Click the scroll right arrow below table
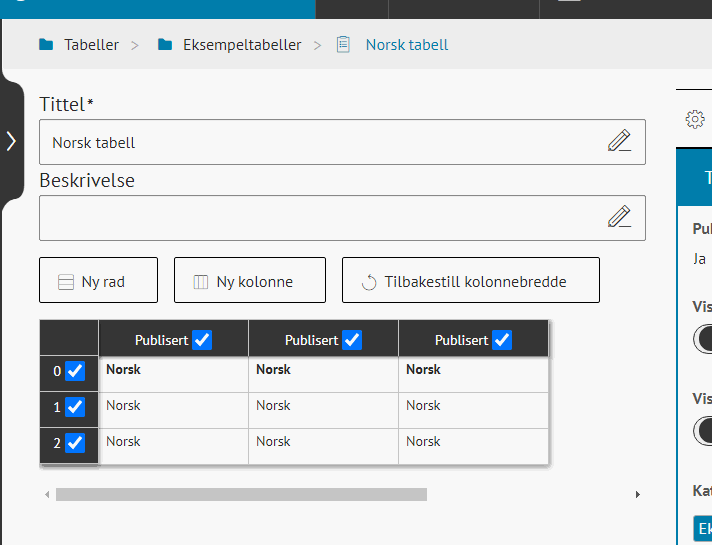The height and width of the screenshot is (545, 712). click(x=638, y=494)
